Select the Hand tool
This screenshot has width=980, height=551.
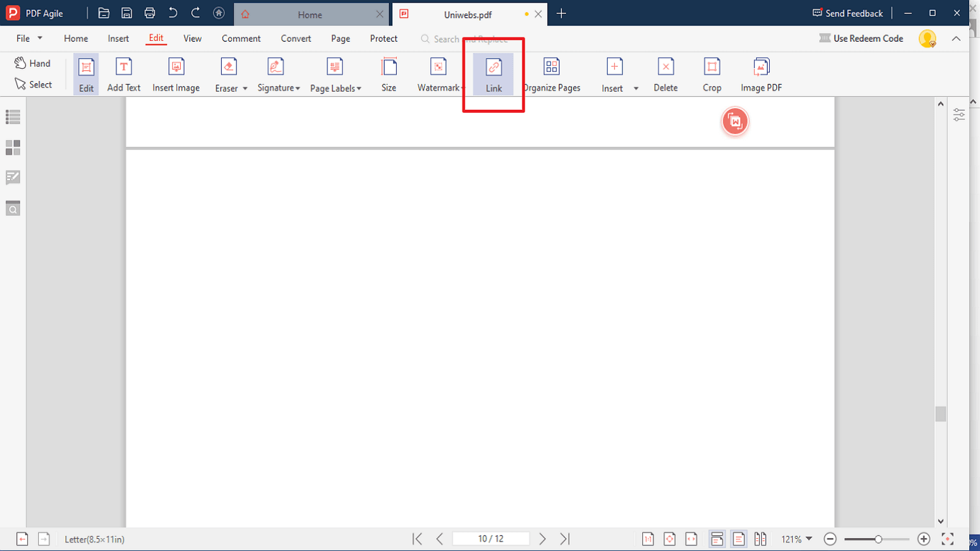[33, 63]
